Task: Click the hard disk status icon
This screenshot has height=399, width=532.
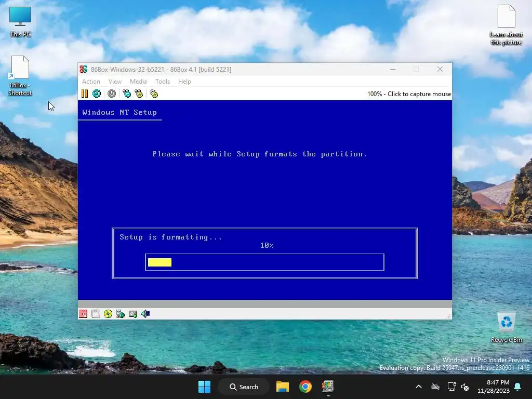Action: [133, 314]
